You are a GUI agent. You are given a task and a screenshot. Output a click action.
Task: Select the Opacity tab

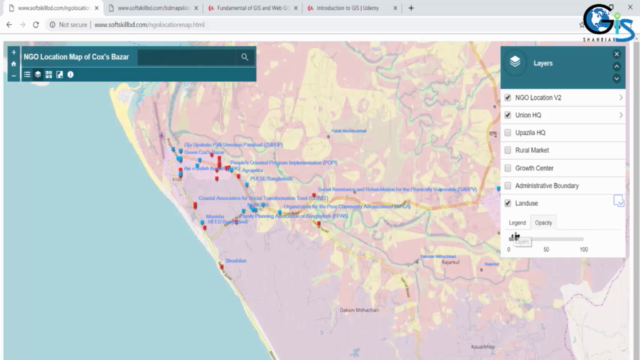coord(543,223)
